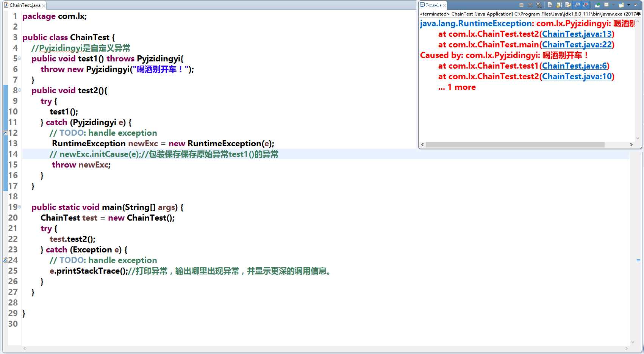Viewport: 644px width, 354px height.
Task: Click on 'e.printStackTrace();' call
Action: tap(89, 271)
